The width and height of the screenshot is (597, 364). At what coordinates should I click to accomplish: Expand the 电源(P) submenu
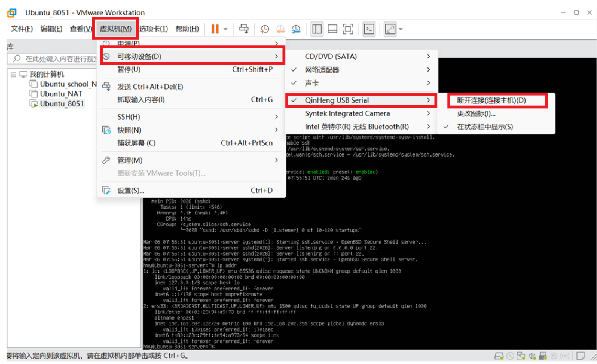pos(191,43)
